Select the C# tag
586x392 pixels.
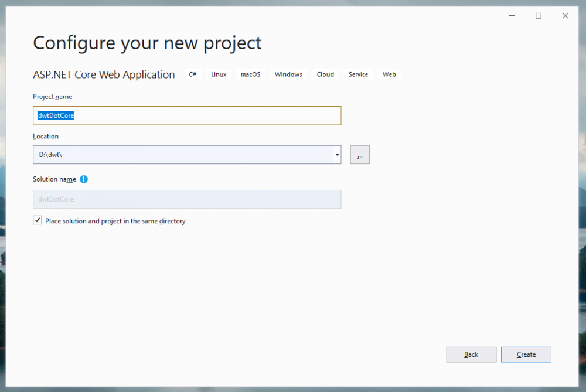[193, 74]
